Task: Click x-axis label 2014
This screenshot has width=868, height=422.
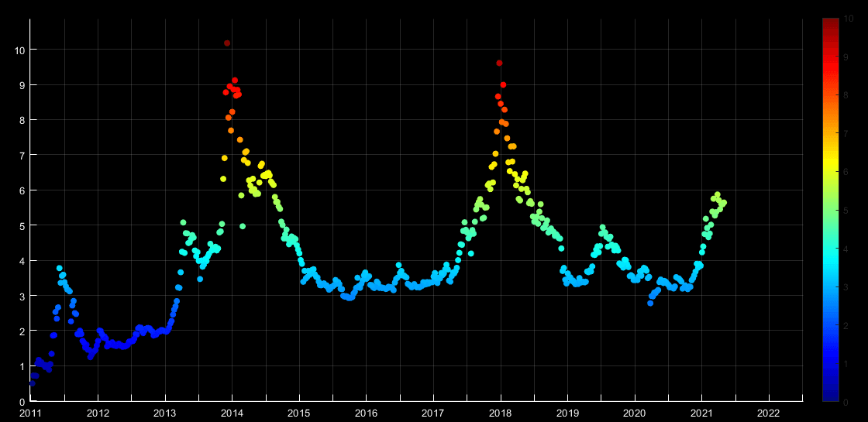Action: coord(232,413)
